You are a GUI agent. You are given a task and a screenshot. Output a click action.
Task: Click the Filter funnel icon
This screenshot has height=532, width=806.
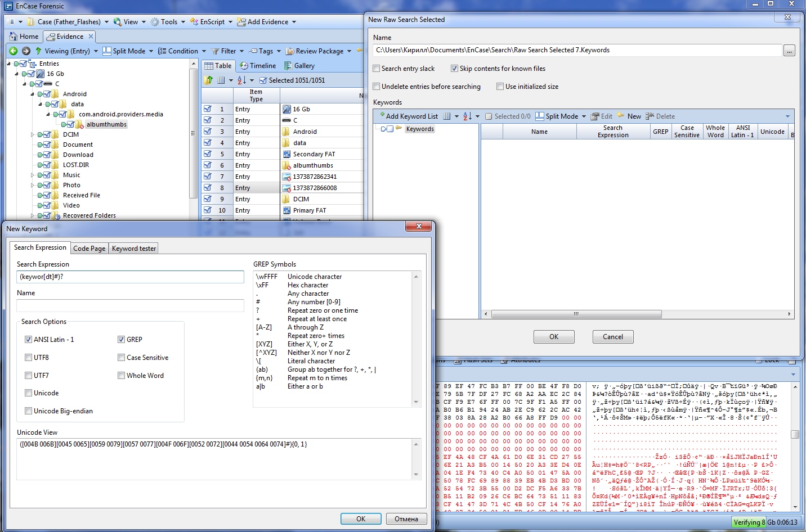[x=215, y=51]
